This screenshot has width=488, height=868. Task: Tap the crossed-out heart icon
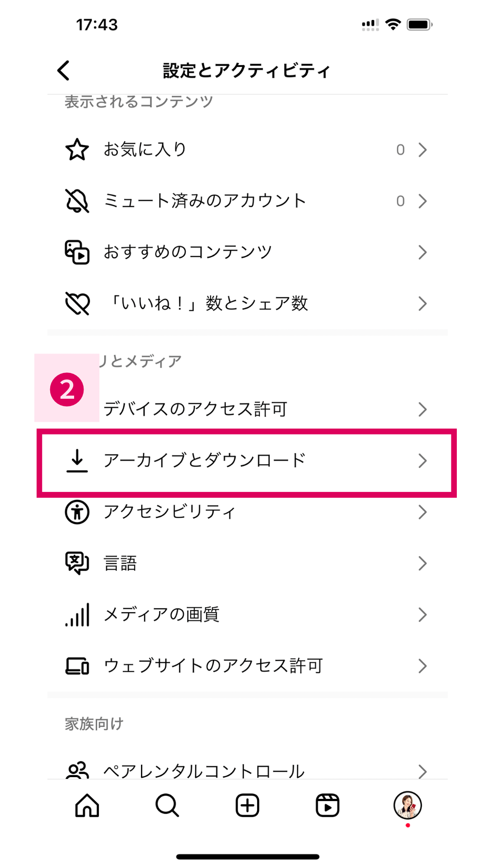coord(77,303)
